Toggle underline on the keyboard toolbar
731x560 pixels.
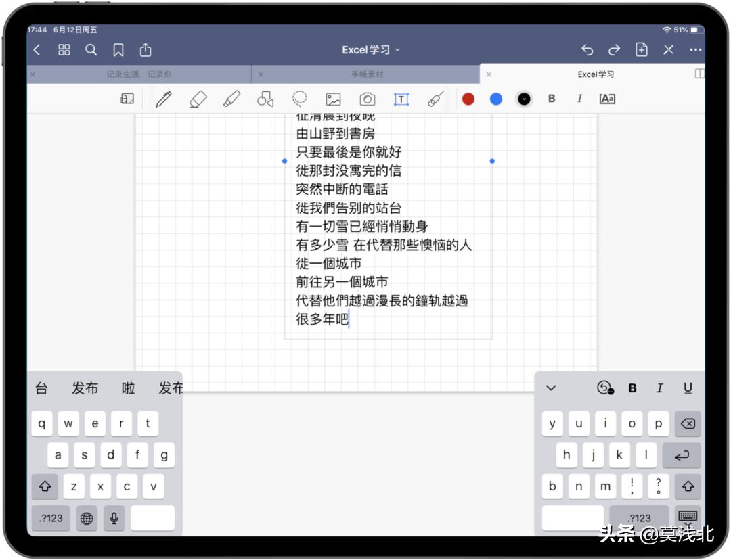[x=688, y=388]
